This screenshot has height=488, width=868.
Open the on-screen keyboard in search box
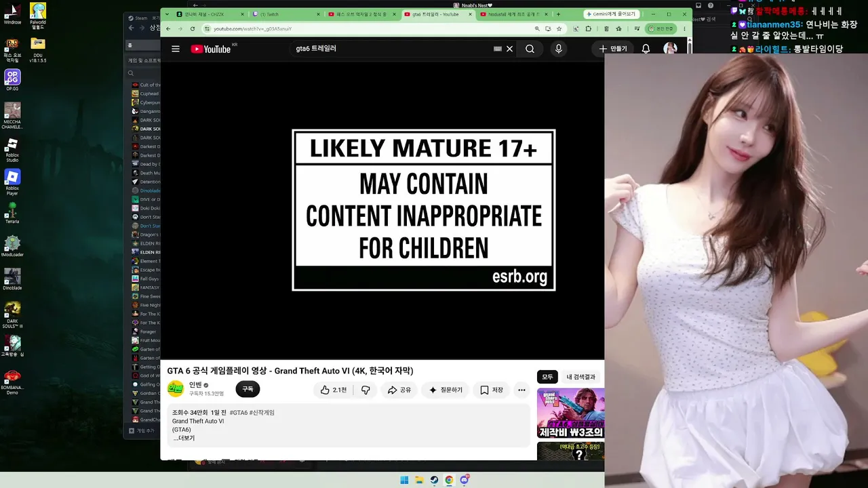pyautogui.click(x=497, y=49)
